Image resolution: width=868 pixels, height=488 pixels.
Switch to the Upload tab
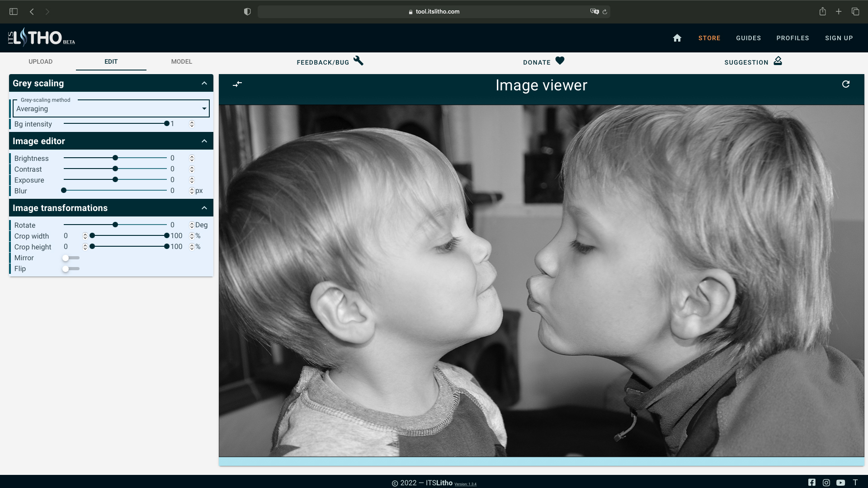click(41, 61)
